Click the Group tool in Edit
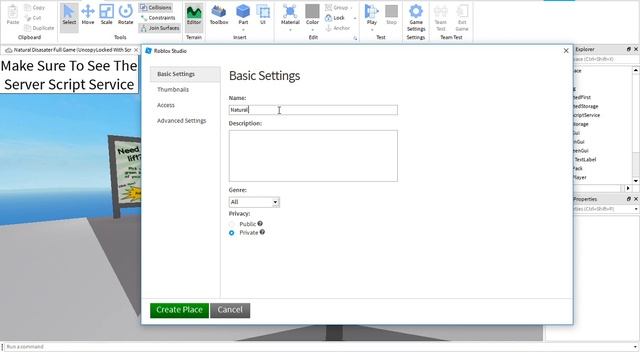Viewport: 640px width, 360px height. tap(338, 8)
